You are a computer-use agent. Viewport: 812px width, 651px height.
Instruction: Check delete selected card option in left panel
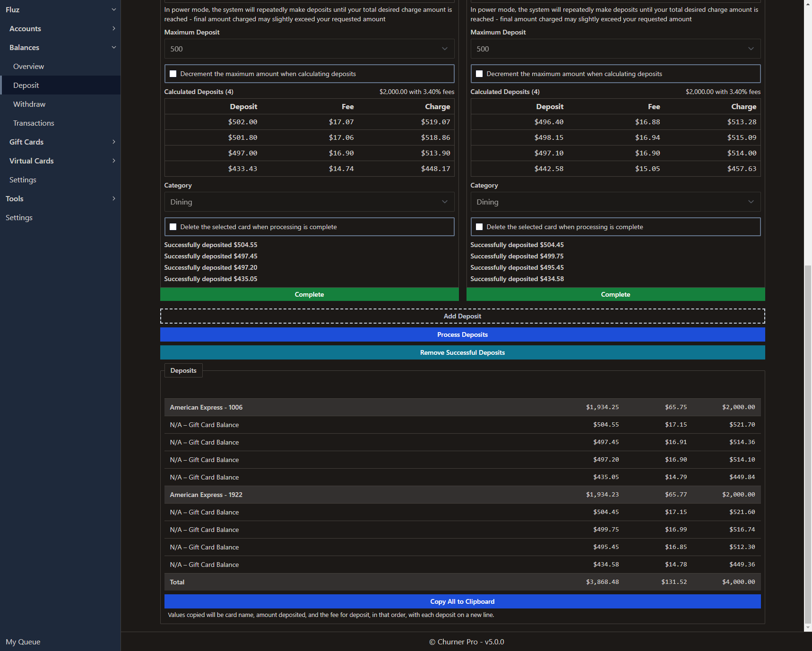(173, 227)
